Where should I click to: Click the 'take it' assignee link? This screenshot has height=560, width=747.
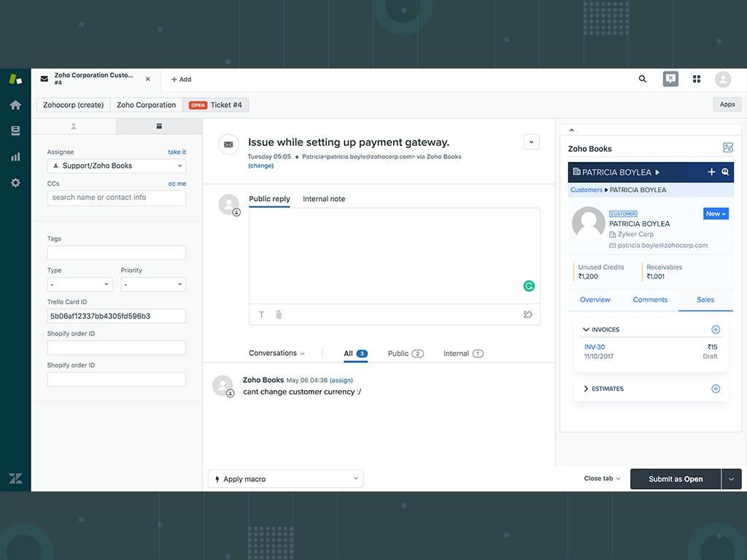[177, 152]
